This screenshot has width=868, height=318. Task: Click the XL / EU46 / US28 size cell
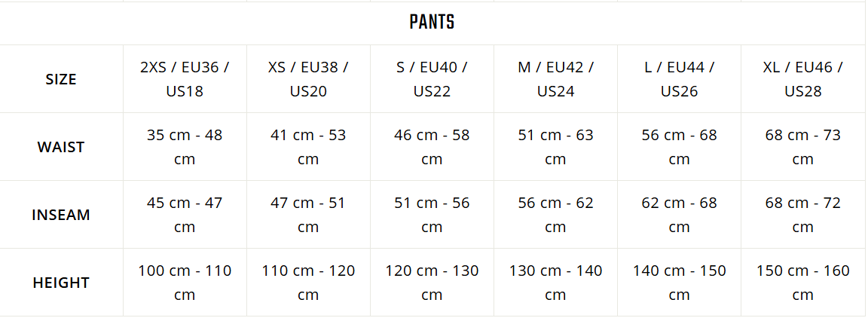(x=802, y=79)
